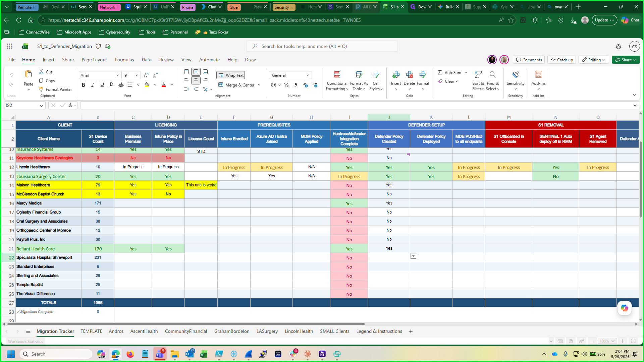Screen dimensions: 644x362
Task: Click the floating Copilot button over the sheet
Action: click(x=624, y=308)
